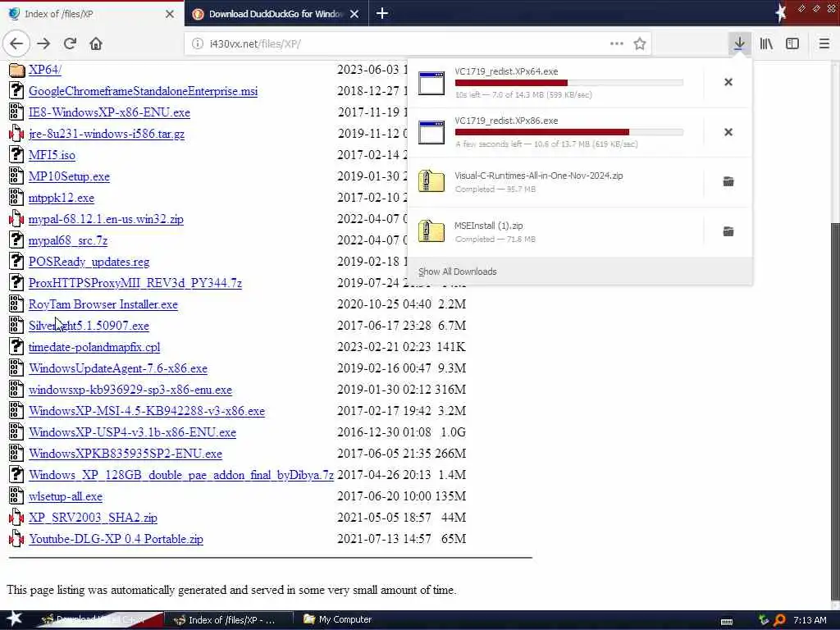Bookmark this page with the star
Viewport: 840px width, 630px height.
(640, 43)
